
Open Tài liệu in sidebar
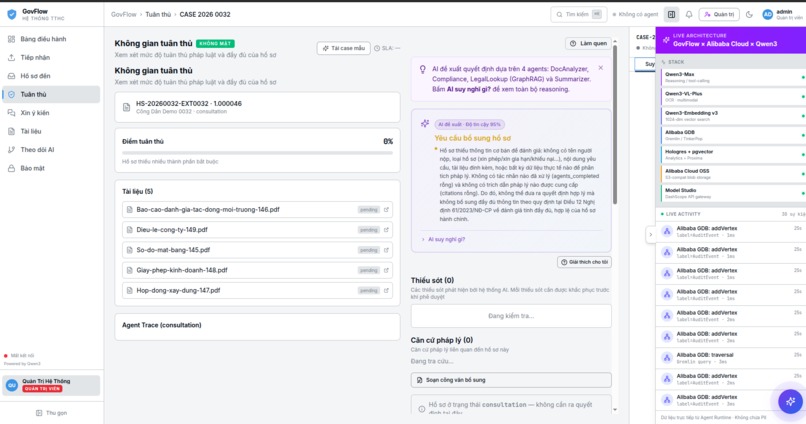pyautogui.click(x=51, y=132)
